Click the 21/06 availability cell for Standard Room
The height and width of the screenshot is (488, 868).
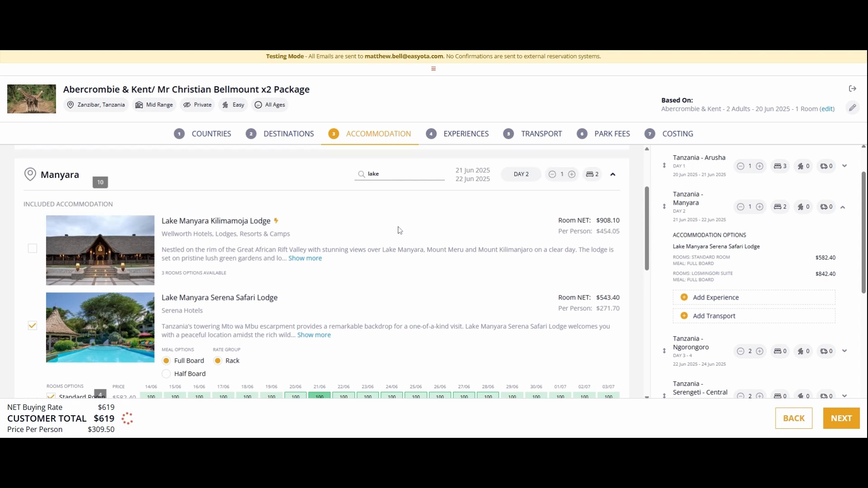(320, 396)
